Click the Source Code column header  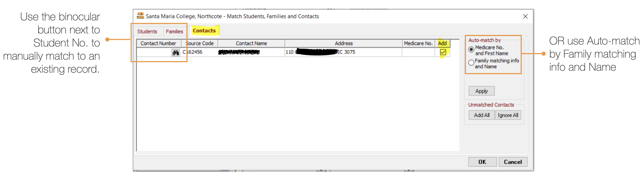click(200, 43)
